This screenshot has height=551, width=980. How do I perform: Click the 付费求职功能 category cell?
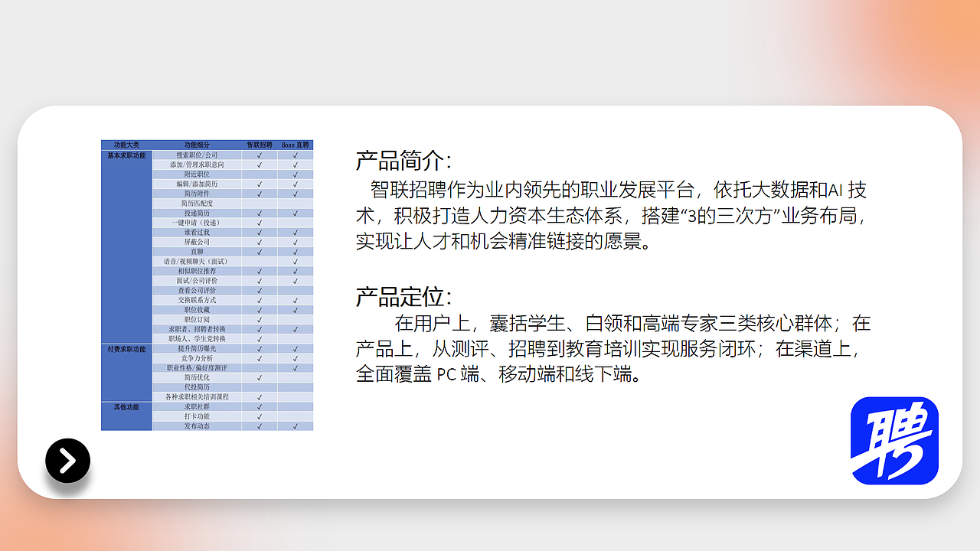coord(126,349)
